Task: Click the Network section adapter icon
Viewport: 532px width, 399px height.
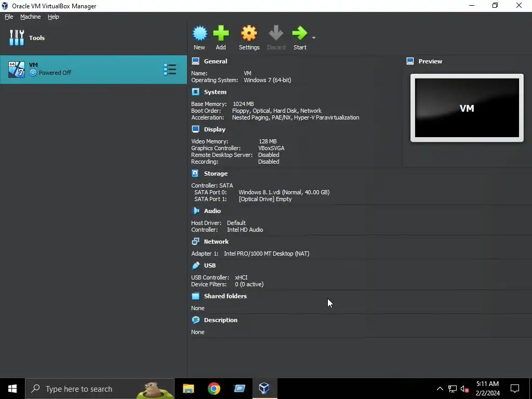Action: click(195, 241)
